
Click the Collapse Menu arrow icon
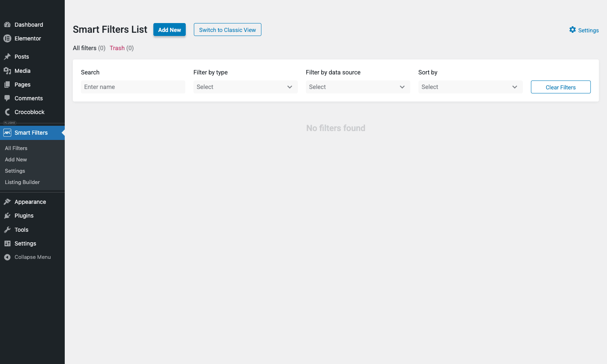[7, 257]
